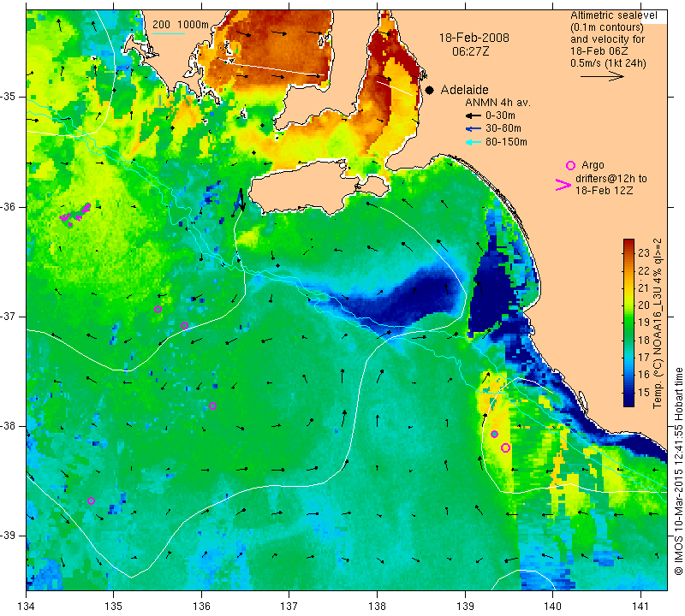The width and height of the screenshot is (685, 616).
Task: Click the longitude label 134
Action: coord(27,607)
